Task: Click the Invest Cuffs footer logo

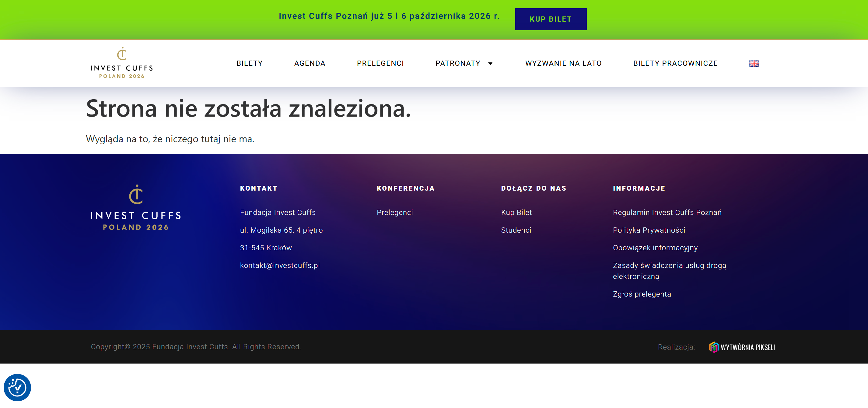Action: pyautogui.click(x=136, y=207)
